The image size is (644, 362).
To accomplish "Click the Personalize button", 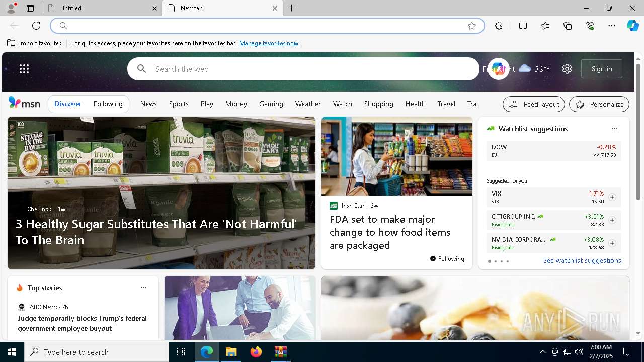I will (x=599, y=104).
